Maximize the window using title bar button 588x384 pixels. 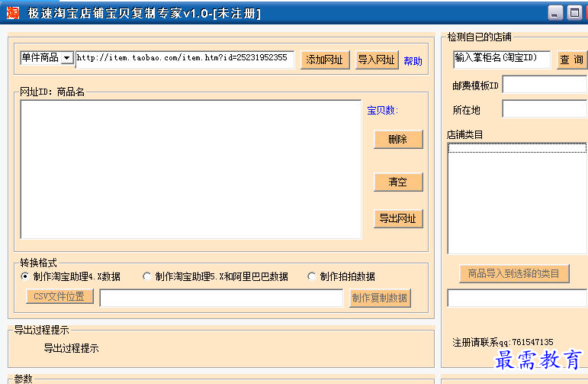[x=574, y=13]
